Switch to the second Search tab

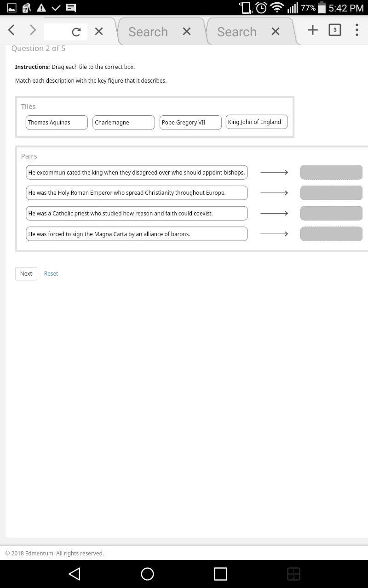237,32
